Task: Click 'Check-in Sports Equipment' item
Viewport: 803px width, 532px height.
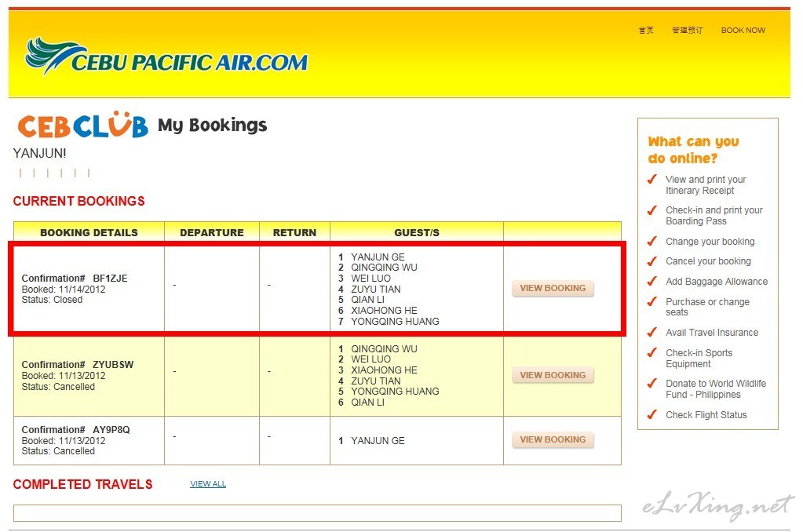Action: point(699,359)
